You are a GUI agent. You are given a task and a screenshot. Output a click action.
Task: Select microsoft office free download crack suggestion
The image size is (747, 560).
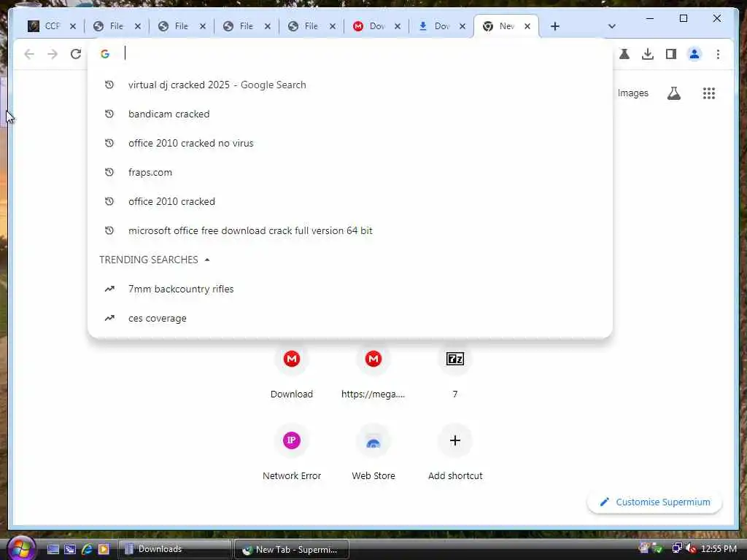[350, 230]
